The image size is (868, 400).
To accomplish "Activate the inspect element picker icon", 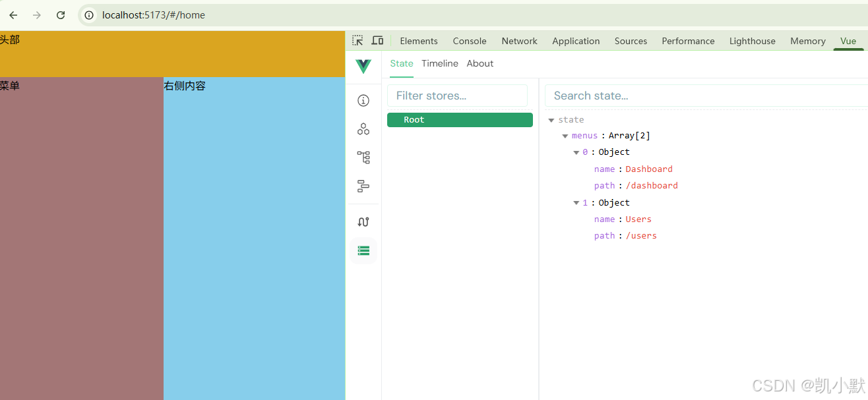I will tap(357, 41).
